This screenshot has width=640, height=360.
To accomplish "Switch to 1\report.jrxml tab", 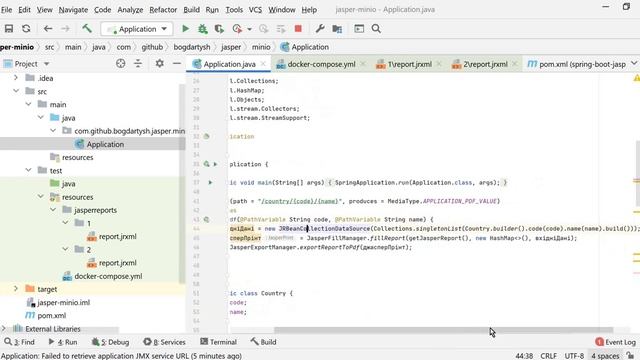I will 410,64.
